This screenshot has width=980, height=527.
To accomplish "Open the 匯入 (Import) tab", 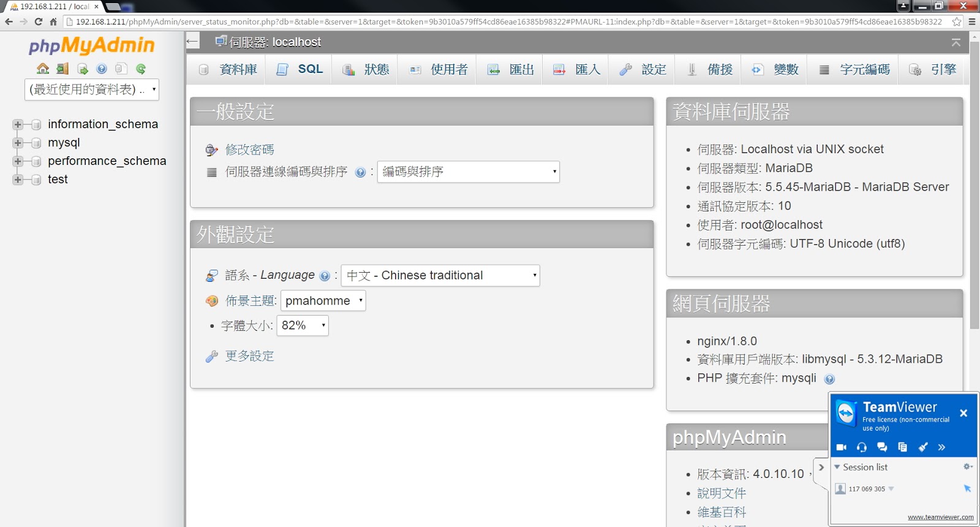I will coord(576,70).
